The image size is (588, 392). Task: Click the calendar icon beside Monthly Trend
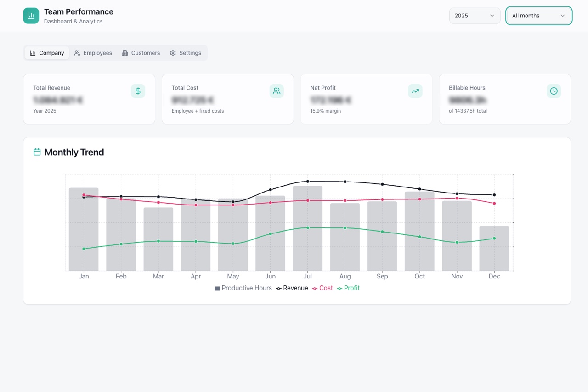tap(37, 152)
